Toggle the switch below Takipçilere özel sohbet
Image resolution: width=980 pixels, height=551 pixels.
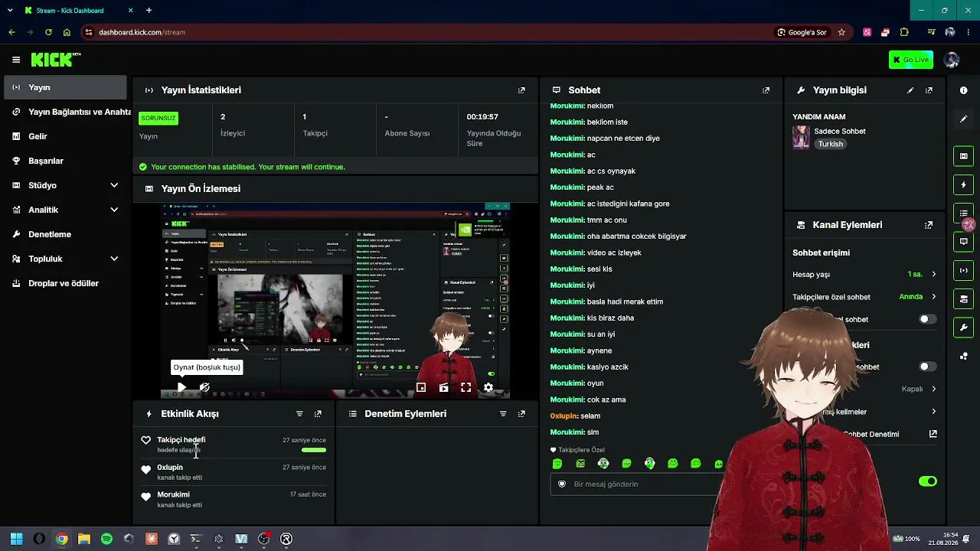pos(927,319)
